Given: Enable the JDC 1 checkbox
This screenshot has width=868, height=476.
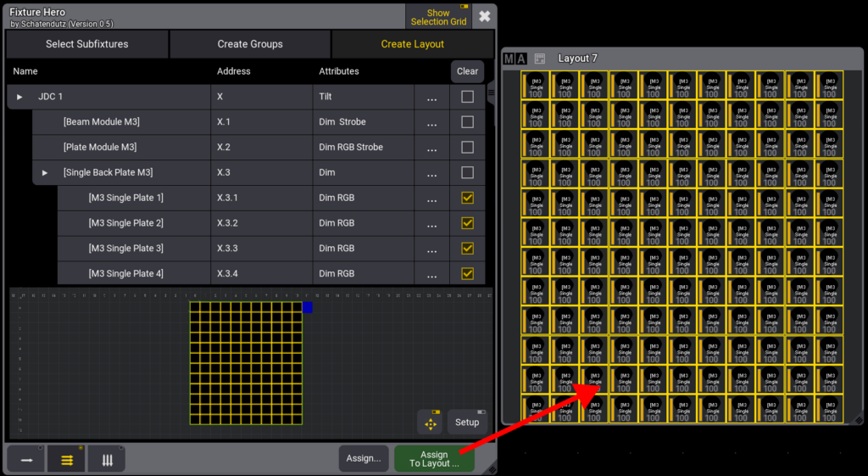Looking at the screenshot, I should pyautogui.click(x=467, y=97).
